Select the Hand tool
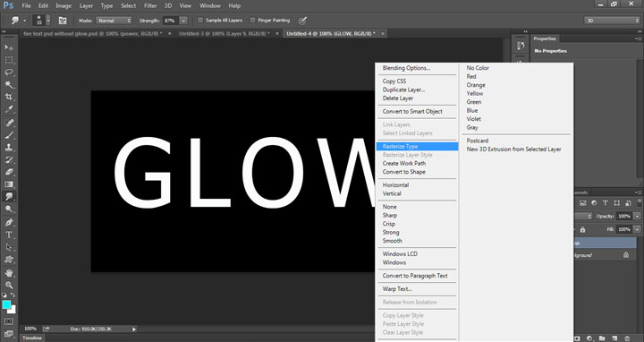 click(x=9, y=273)
